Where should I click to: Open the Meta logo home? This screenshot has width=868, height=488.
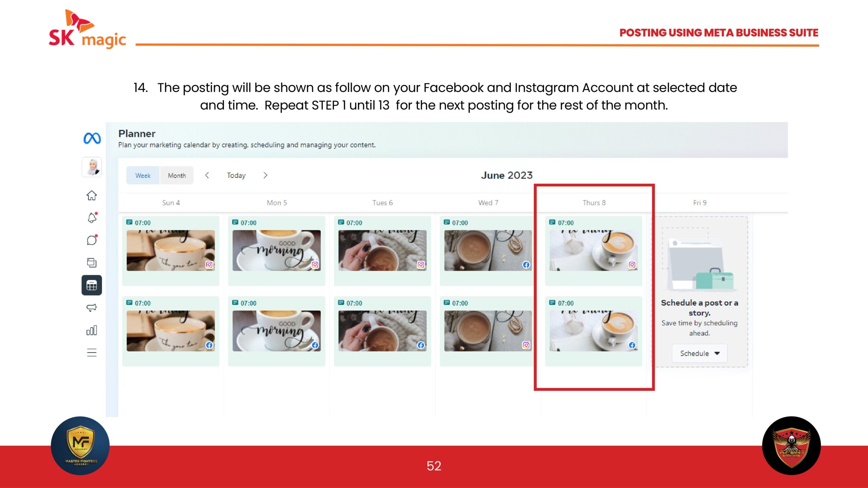tap(92, 138)
